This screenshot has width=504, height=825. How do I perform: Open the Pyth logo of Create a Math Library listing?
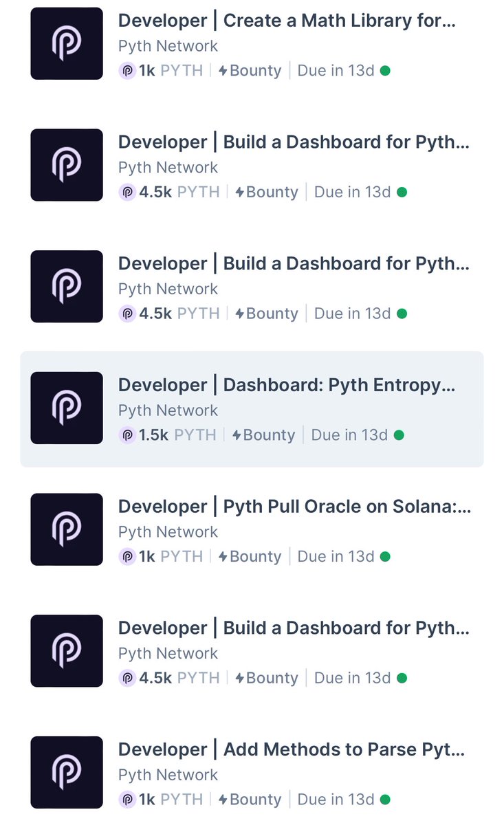[67, 43]
